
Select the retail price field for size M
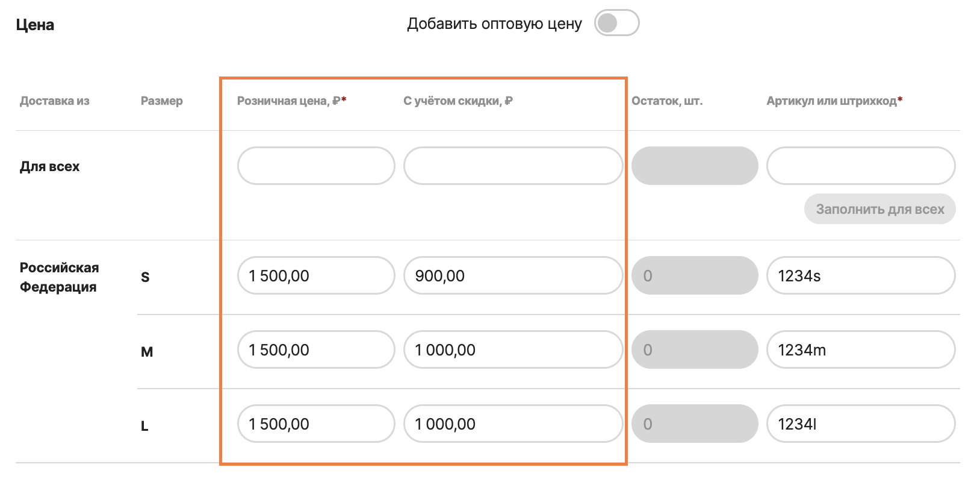[x=315, y=349]
